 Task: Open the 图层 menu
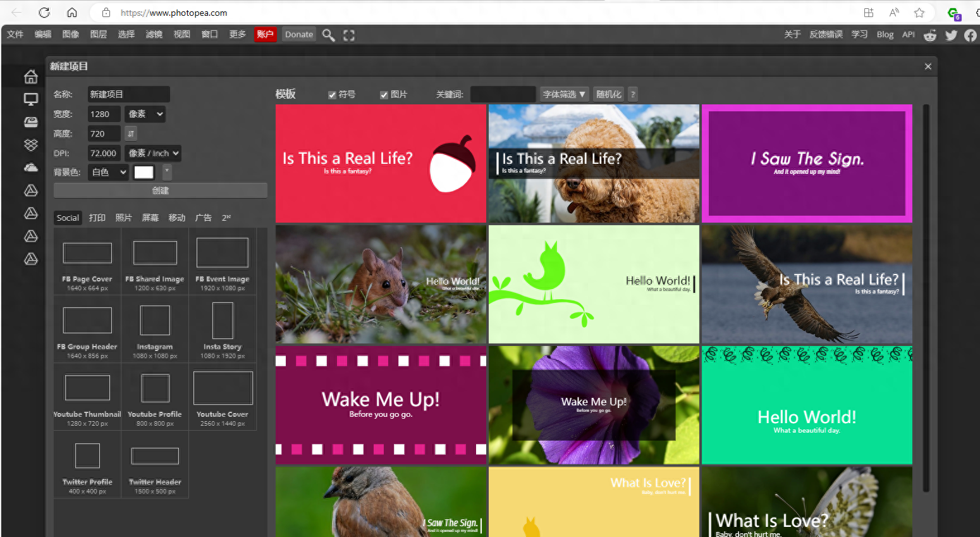(99, 34)
